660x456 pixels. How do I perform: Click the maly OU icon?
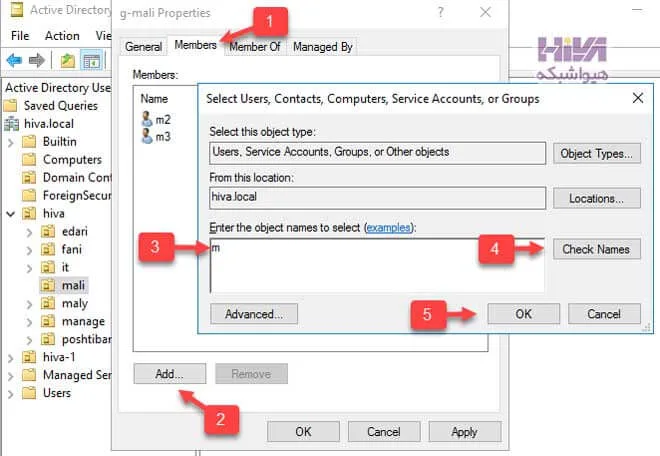click(48, 303)
